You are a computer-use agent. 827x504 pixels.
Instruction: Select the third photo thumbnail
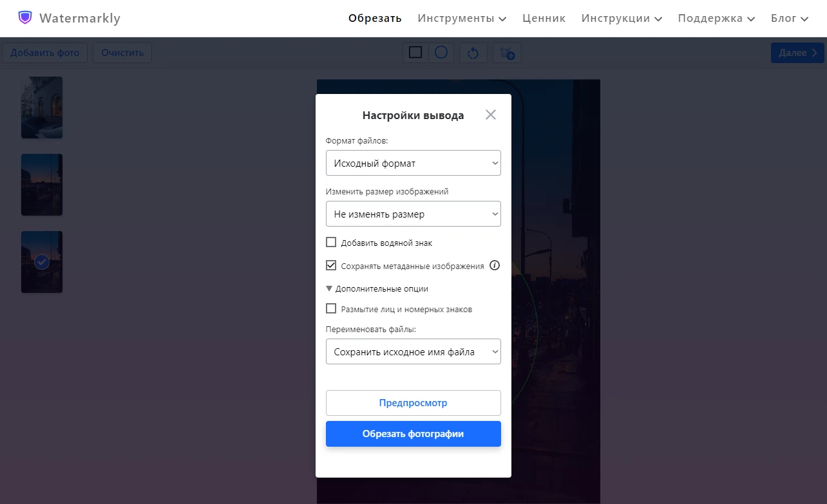point(42,262)
